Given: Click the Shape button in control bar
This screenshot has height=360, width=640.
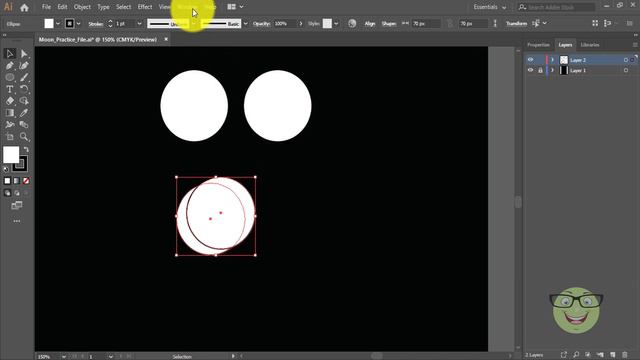Looking at the screenshot, I should (x=389, y=24).
